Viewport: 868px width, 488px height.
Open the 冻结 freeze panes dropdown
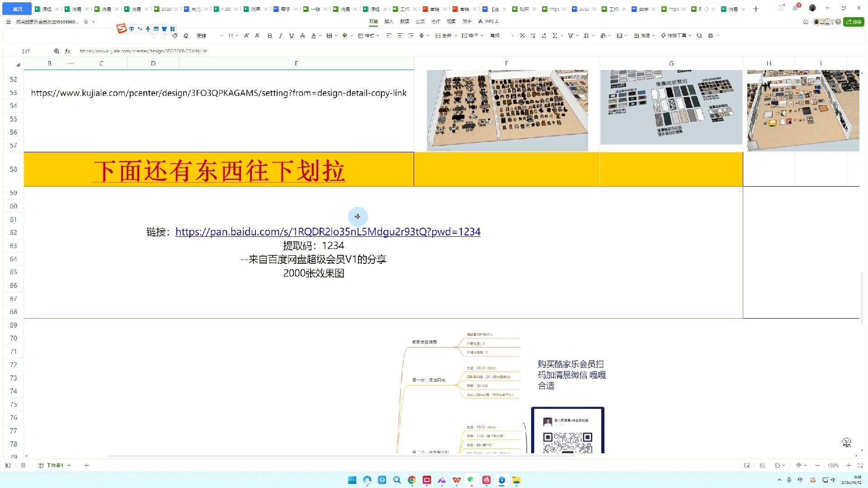644,36
